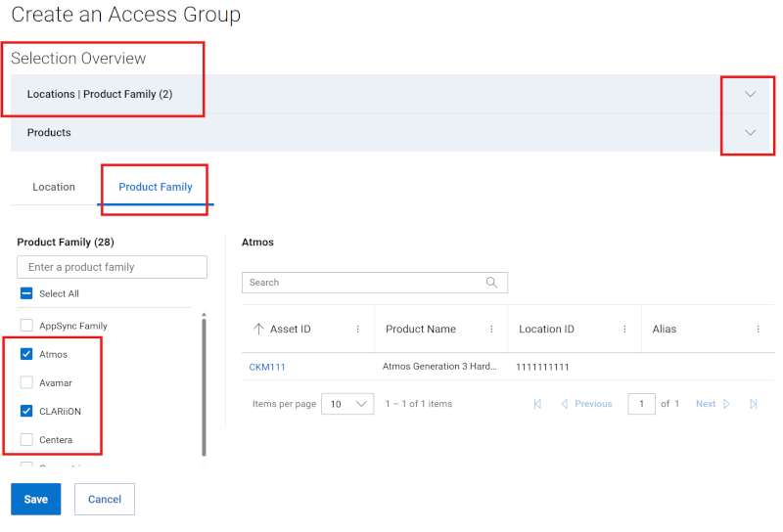Check the Centera product family
The width and height of the screenshot is (783, 532).
26,440
